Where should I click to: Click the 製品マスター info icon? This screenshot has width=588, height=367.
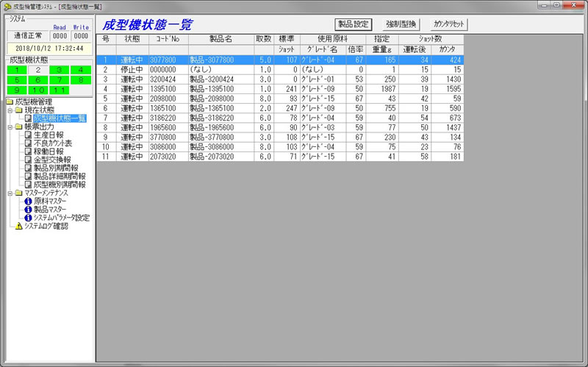click(28, 210)
